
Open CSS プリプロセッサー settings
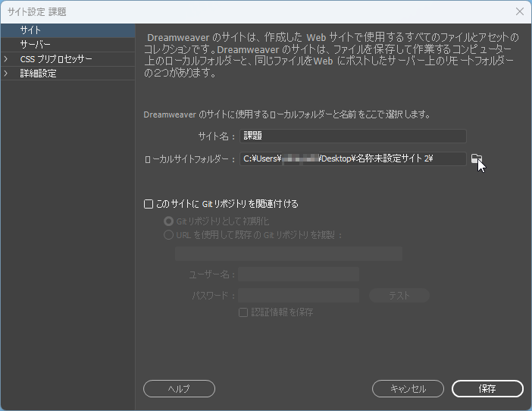(x=68, y=59)
